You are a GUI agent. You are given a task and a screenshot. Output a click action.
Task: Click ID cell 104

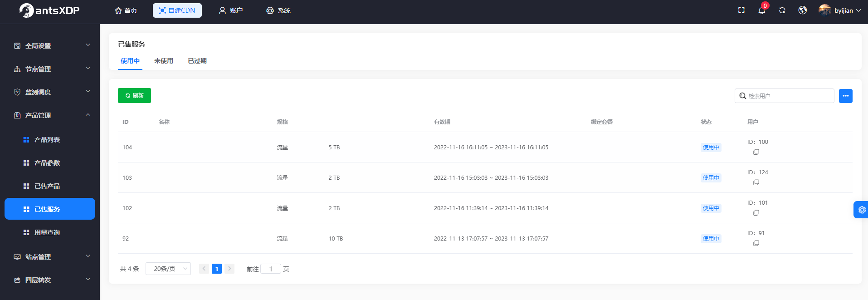click(127, 147)
